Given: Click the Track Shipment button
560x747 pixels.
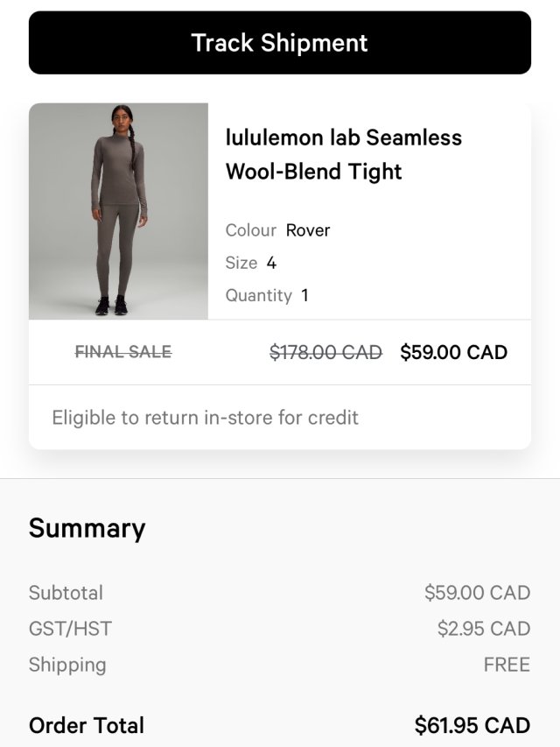Looking at the screenshot, I should coord(280,41).
